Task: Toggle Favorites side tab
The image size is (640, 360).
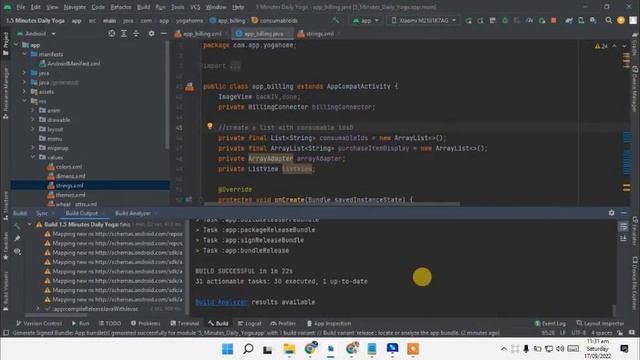Action: [x=5, y=247]
